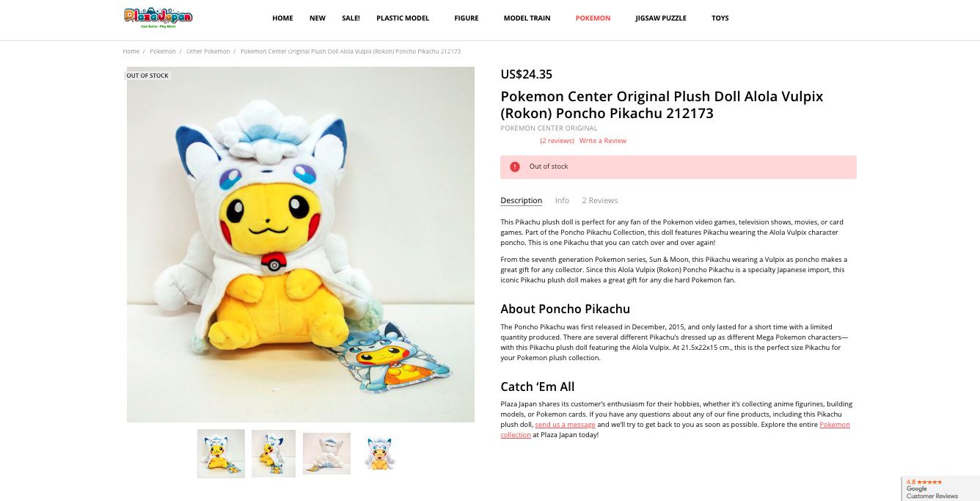Select the third back-view plush thumbnail
Viewport: 980px width, 501px height.
tap(326, 453)
